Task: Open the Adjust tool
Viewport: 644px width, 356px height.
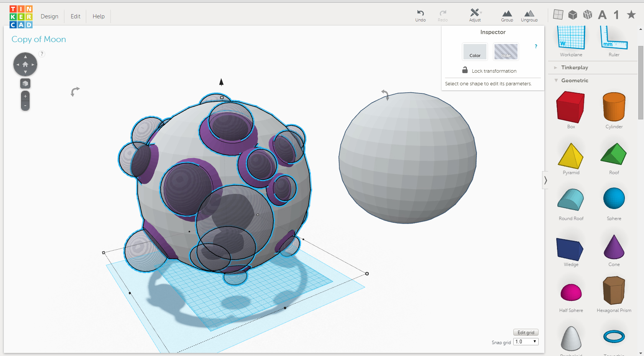Action: (475, 15)
